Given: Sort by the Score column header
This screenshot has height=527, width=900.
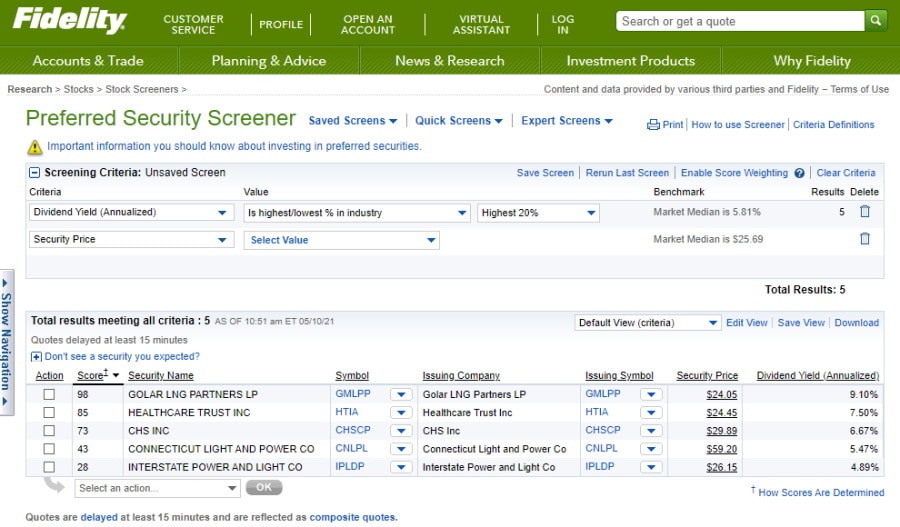Looking at the screenshot, I should click(92, 375).
